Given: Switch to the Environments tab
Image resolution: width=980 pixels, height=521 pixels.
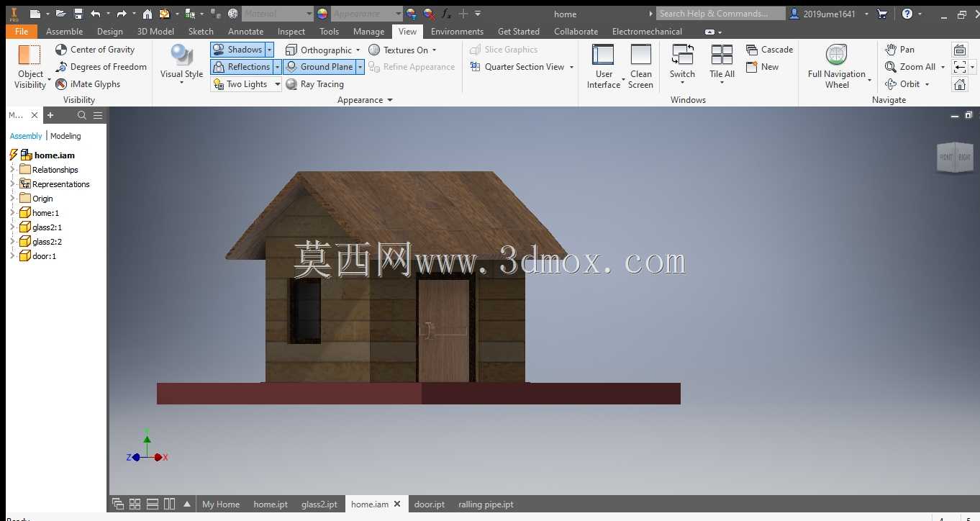Looking at the screenshot, I should (x=457, y=32).
